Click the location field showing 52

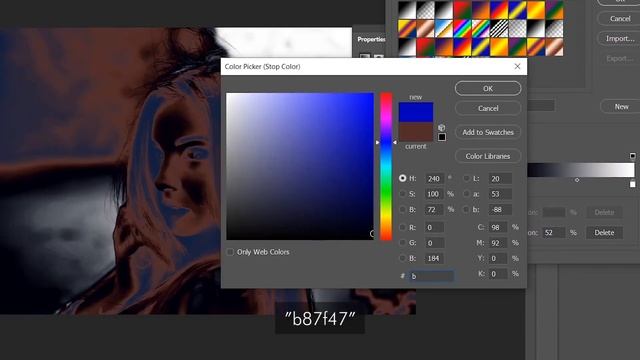pos(554,233)
